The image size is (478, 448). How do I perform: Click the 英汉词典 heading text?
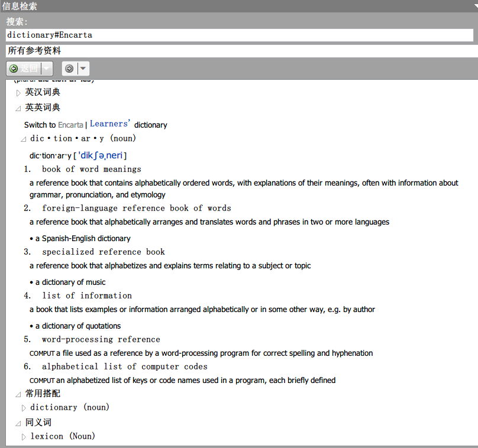click(43, 92)
